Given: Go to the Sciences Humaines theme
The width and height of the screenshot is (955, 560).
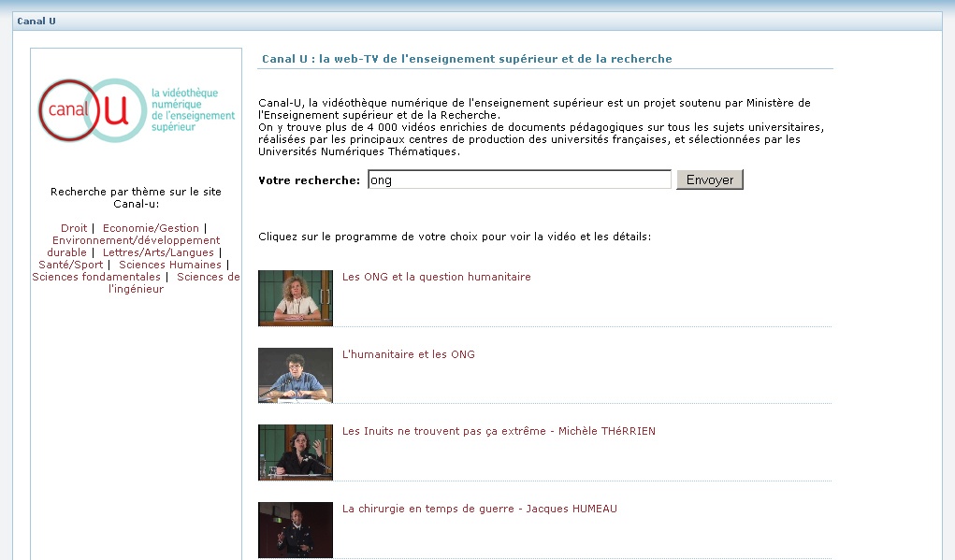Looking at the screenshot, I should [170, 265].
